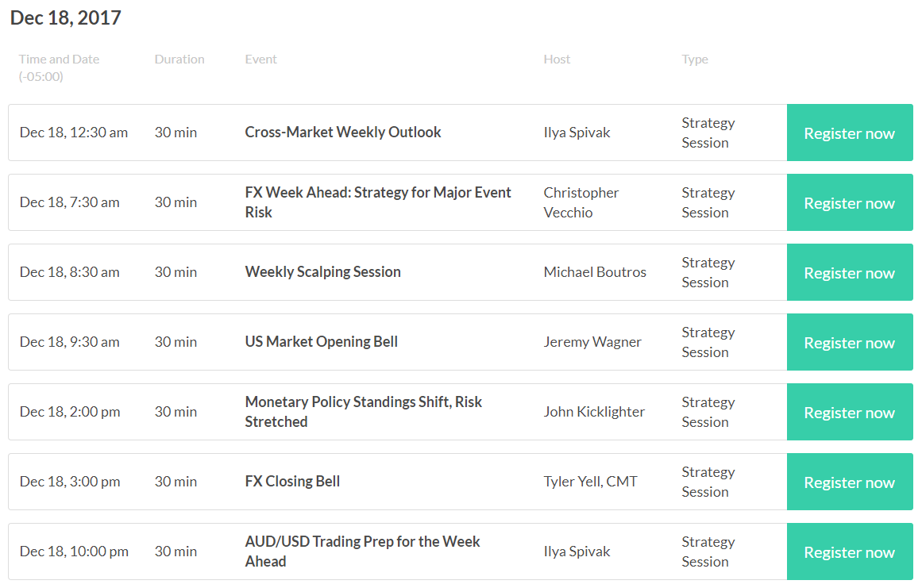Select host Michael Boutros

(595, 272)
